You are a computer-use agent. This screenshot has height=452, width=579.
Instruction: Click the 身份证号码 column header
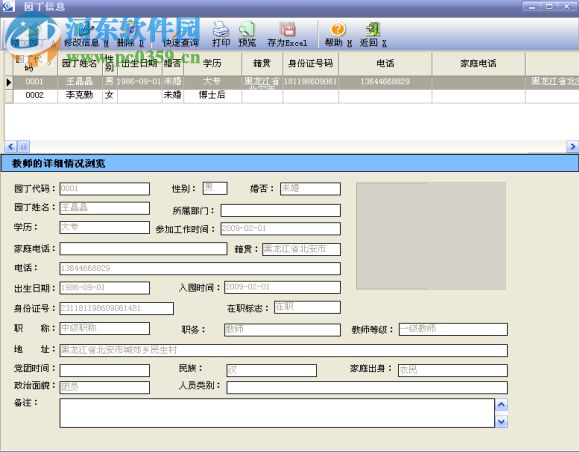point(310,63)
